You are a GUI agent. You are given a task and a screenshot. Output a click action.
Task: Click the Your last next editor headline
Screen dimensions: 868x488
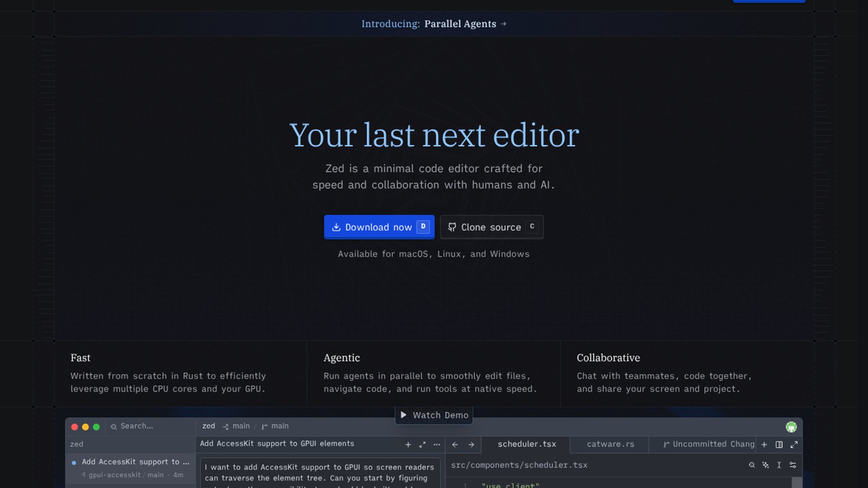[434, 135]
